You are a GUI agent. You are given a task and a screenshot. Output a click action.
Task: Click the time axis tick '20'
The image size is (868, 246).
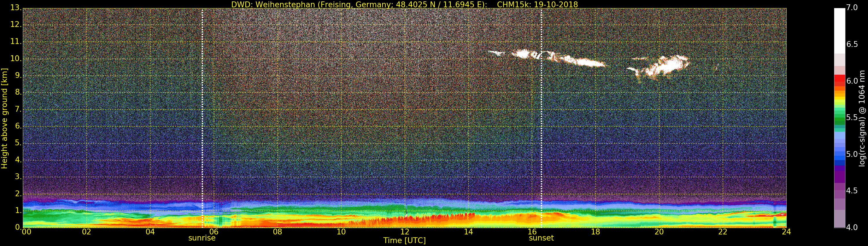pyautogui.click(x=659, y=232)
